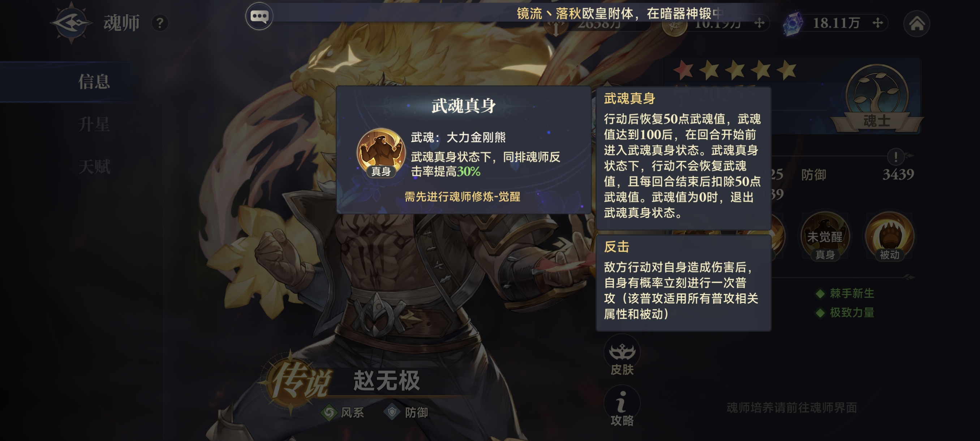The height and width of the screenshot is (441, 980).
Task: Open the 攻略 info icon
Action: 622,406
